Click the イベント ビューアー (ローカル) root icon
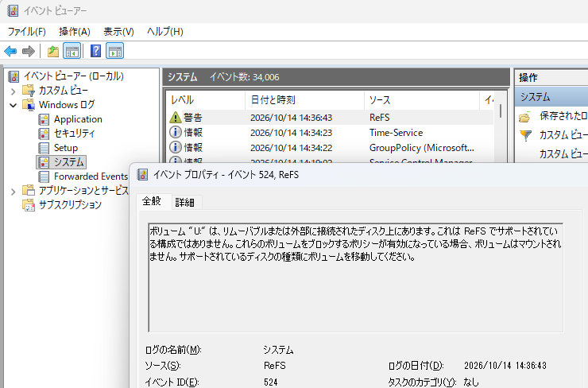This screenshot has height=388, width=588. pos(14,76)
